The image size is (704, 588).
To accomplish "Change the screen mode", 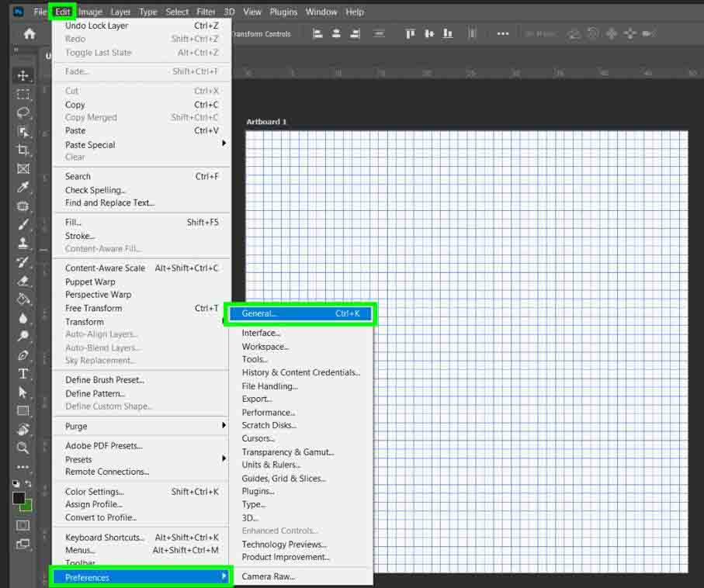I will (23, 545).
